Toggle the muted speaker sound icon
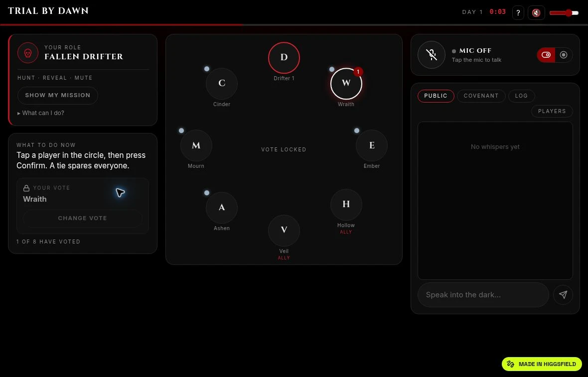Screen dimensions: 588x377 coord(536,13)
